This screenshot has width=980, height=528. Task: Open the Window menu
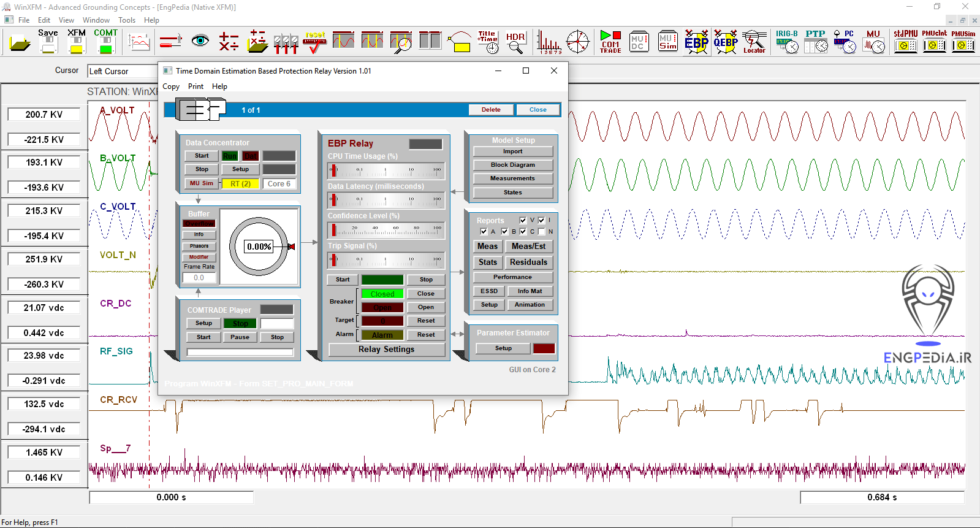[x=96, y=20]
